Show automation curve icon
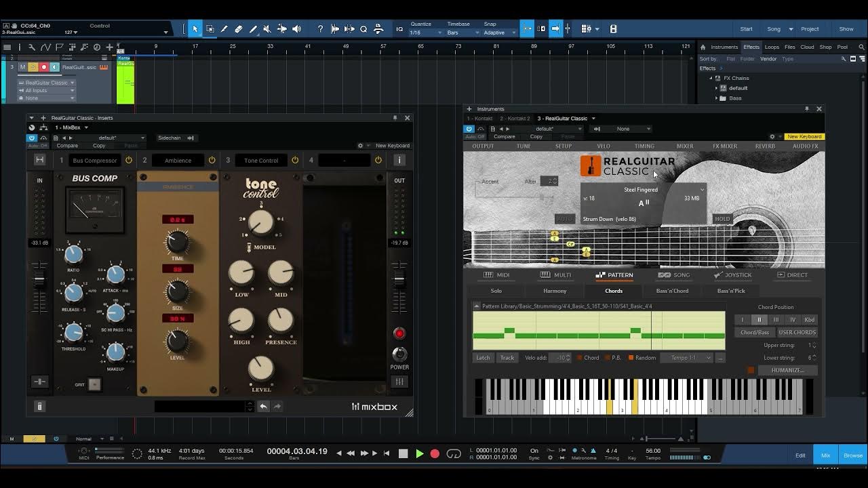The height and width of the screenshot is (488, 868). click(x=45, y=47)
